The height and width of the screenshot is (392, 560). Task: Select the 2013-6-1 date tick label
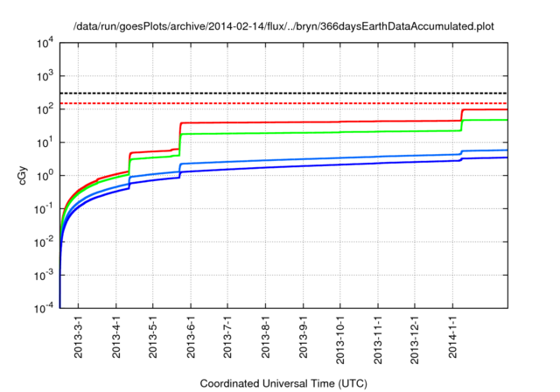(x=191, y=338)
